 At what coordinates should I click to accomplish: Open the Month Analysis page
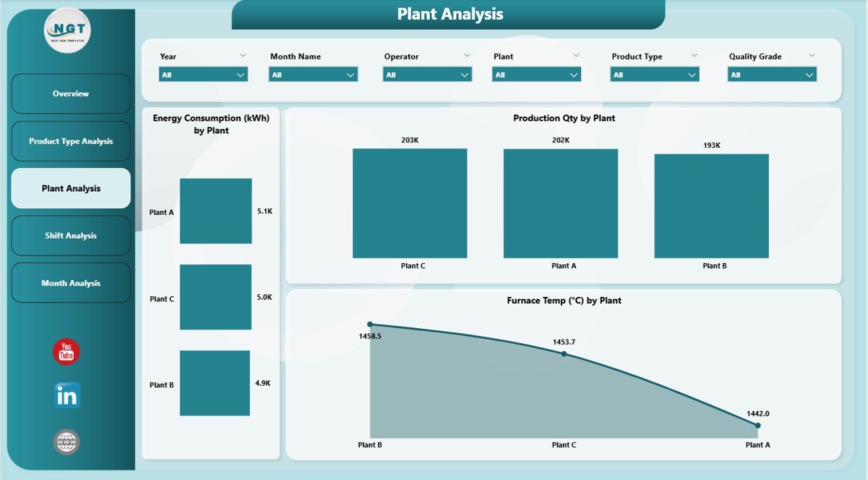point(71,283)
